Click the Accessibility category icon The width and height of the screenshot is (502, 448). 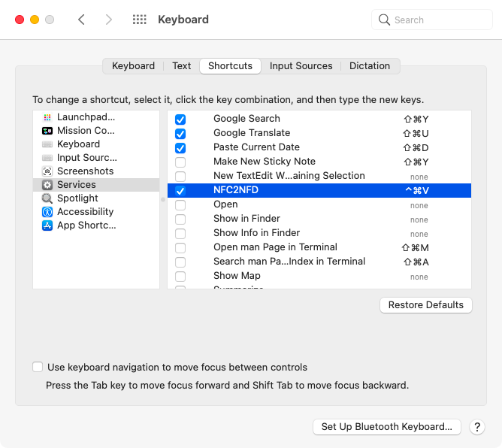click(x=47, y=212)
